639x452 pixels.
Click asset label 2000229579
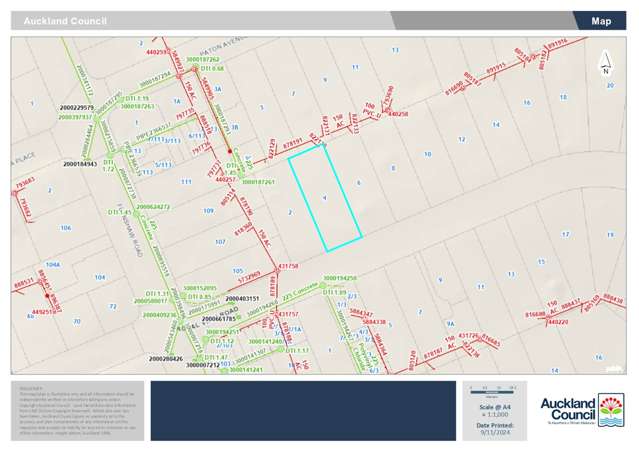click(x=77, y=107)
